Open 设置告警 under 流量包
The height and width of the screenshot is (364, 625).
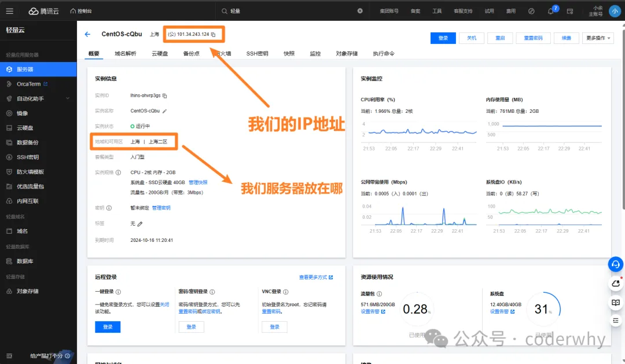tap(373, 312)
